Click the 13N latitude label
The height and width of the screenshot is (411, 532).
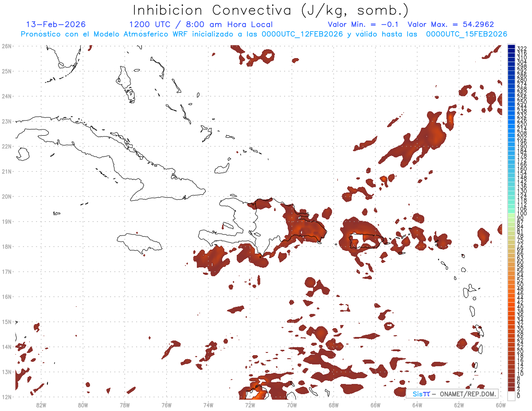click(x=7, y=372)
